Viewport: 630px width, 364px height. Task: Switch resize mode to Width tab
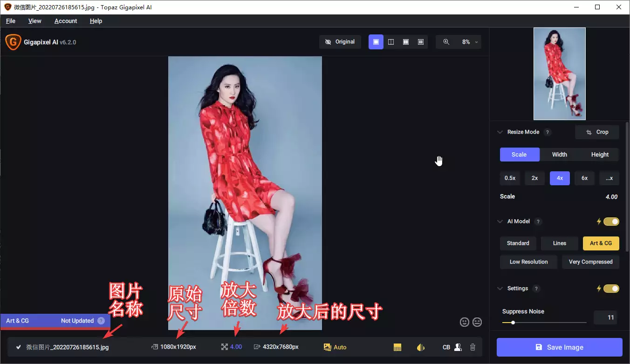[560, 155]
